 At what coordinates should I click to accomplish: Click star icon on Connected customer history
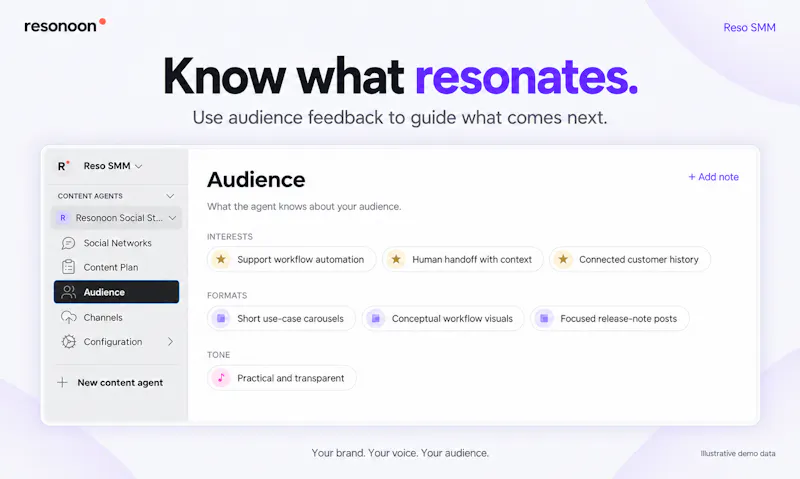tap(563, 259)
